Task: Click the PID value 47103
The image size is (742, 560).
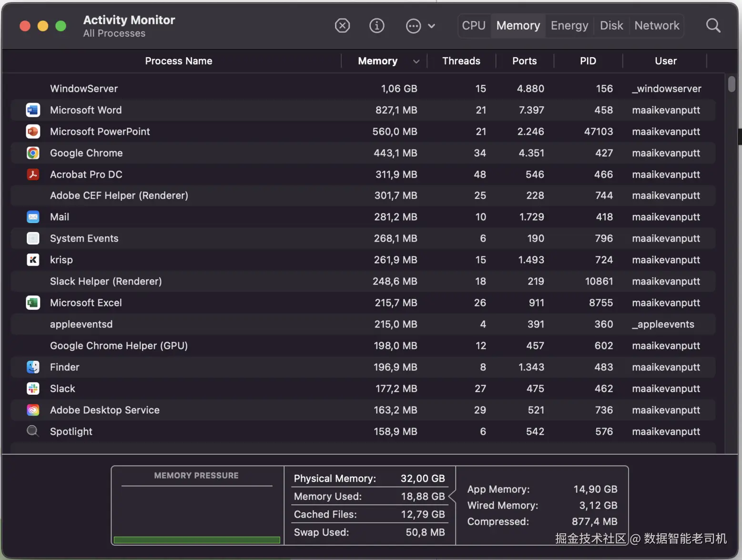Action: click(x=599, y=132)
